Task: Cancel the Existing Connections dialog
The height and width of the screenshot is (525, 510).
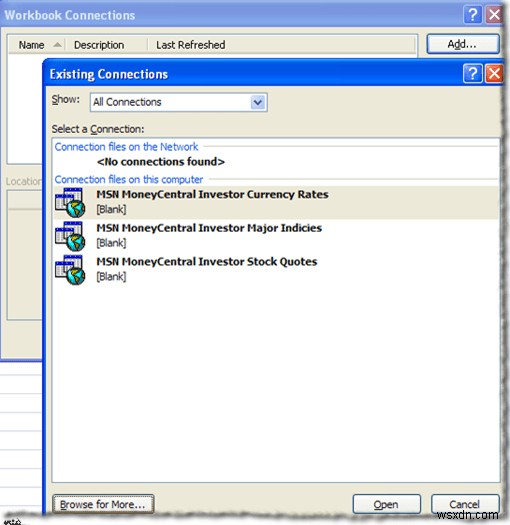Action: click(x=464, y=504)
